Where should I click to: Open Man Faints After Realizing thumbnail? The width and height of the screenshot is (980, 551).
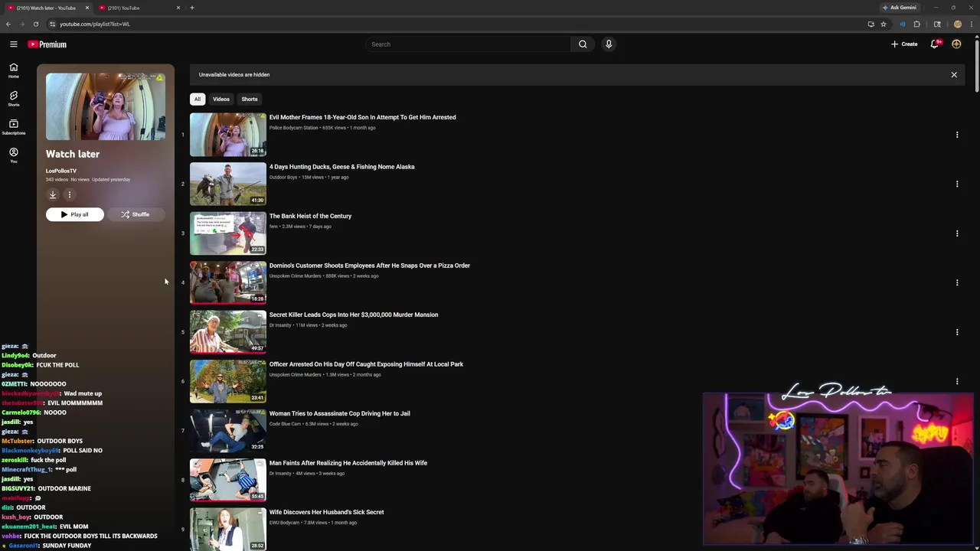pyautogui.click(x=228, y=480)
